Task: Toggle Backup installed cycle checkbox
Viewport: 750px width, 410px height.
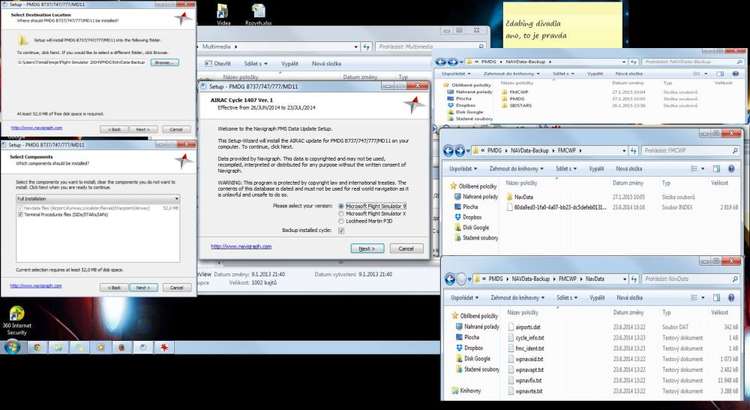Action: point(341,231)
